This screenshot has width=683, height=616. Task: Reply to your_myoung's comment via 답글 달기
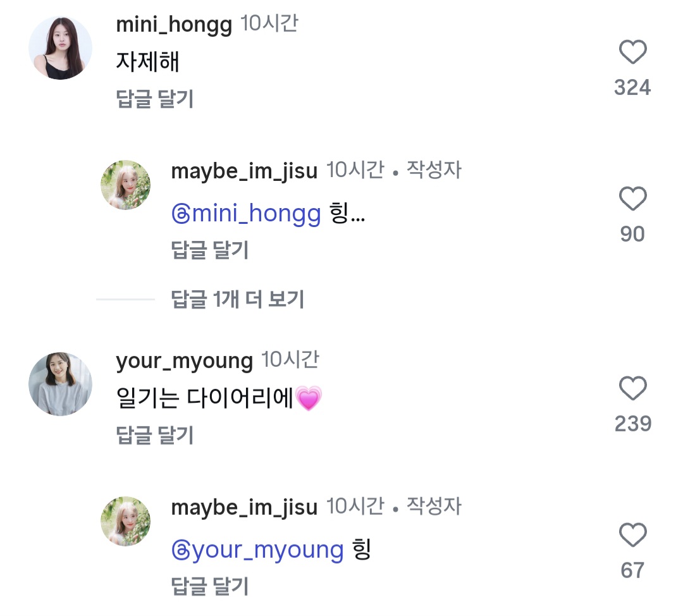155,435
